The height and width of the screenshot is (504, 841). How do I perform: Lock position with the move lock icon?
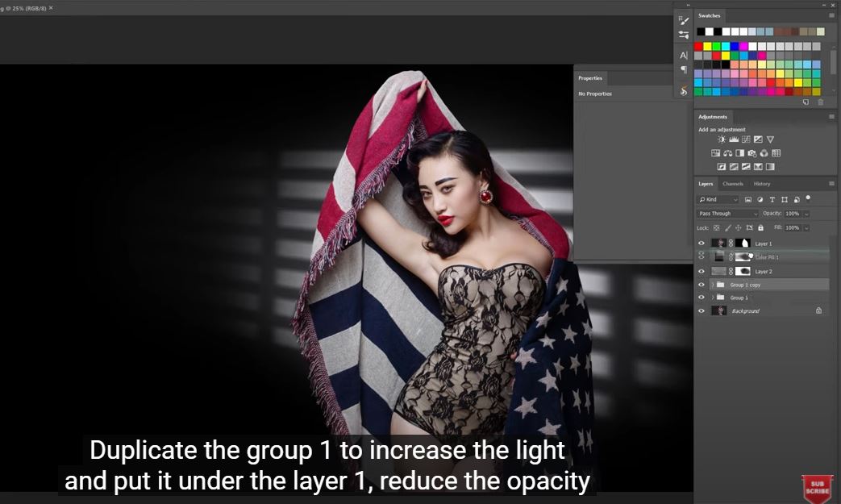(x=739, y=228)
